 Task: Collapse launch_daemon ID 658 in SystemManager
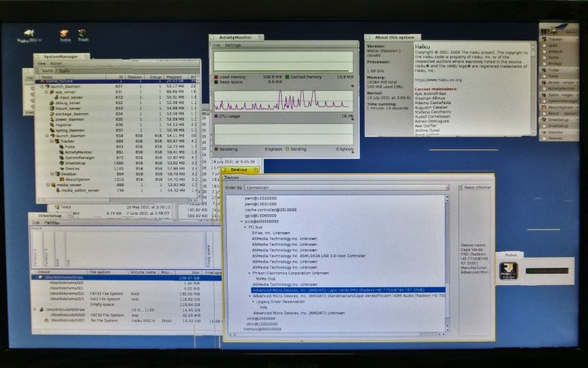coord(47,136)
